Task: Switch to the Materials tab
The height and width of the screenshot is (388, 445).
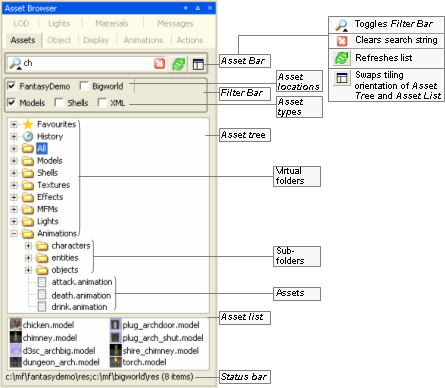Action: tap(112, 24)
